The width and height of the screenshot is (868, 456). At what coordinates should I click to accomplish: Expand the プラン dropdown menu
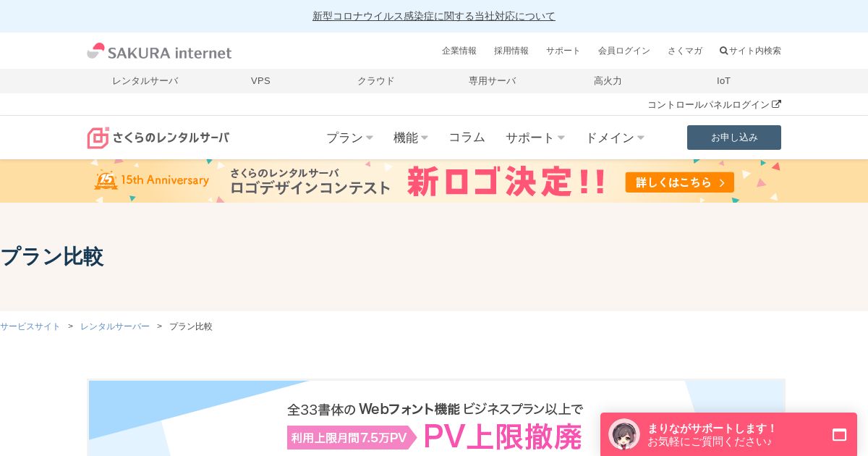coord(349,138)
